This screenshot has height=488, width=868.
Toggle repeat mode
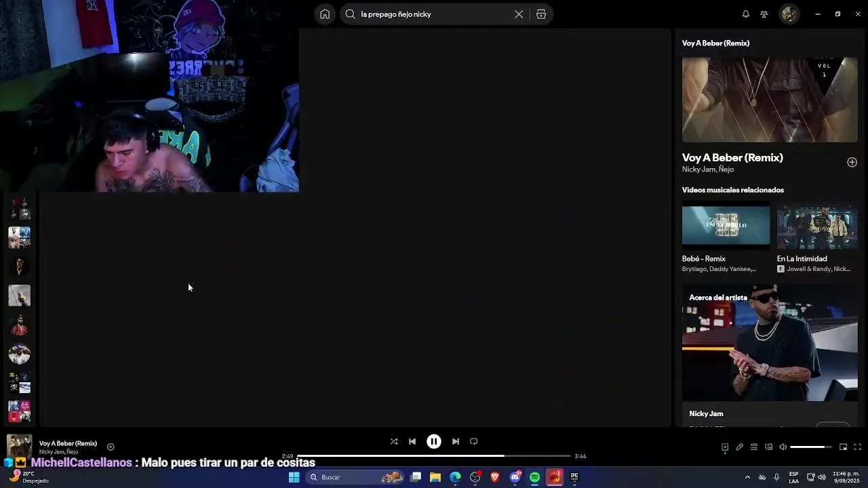tap(474, 441)
